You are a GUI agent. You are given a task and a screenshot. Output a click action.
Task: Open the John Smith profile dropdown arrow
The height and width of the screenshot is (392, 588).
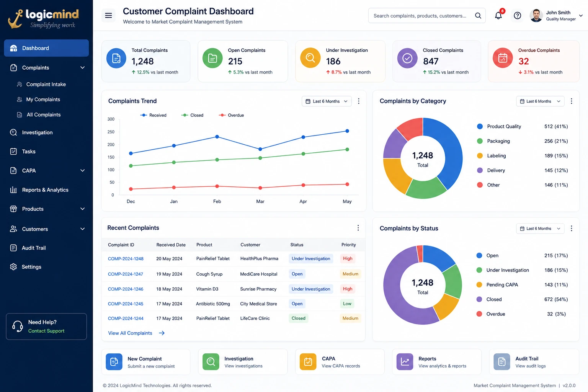[581, 16]
